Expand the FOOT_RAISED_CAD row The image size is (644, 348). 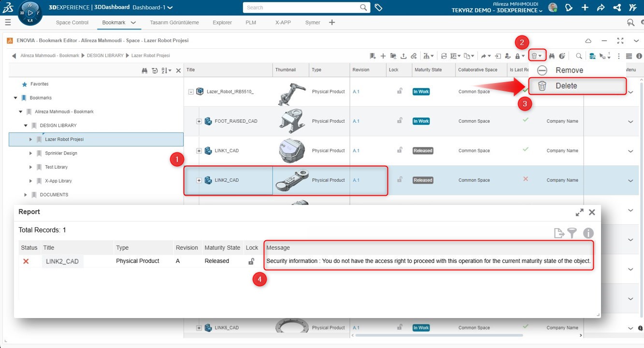(x=199, y=121)
